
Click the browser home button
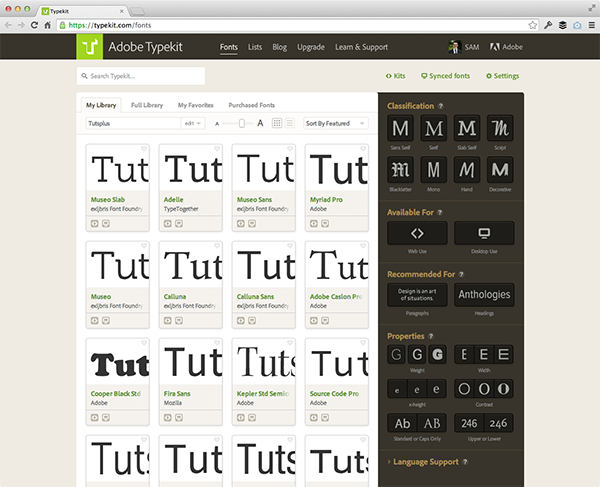click(x=47, y=25)
